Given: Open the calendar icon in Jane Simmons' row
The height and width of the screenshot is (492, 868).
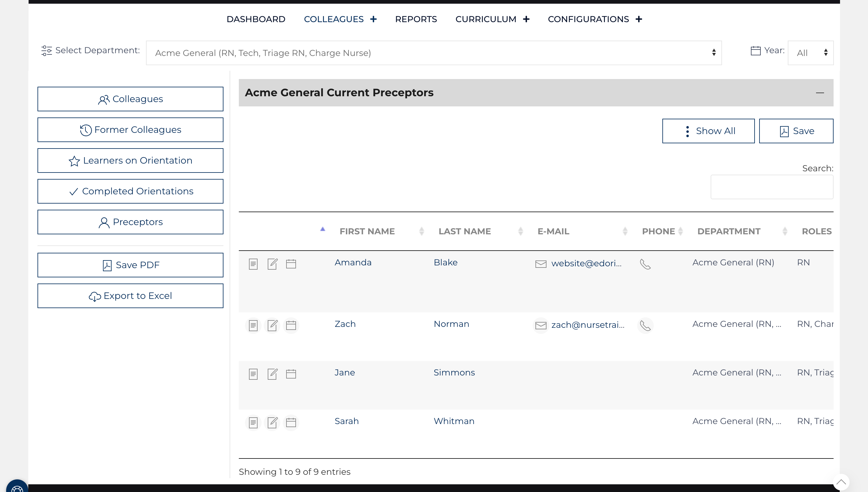Looking at the screenshot, I should click(x=291, y=374).
